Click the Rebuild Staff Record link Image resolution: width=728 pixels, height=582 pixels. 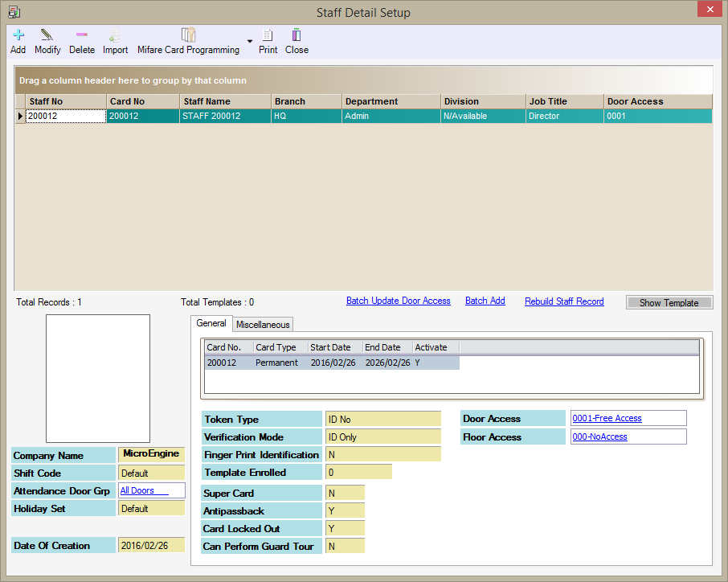coord(564,301)
